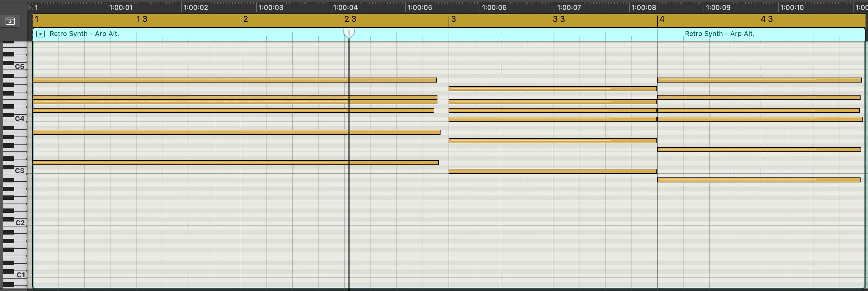Grab the playhead marker near beat 2 3
Viewport: 868px width, 291px height.
tap(349, 33)
